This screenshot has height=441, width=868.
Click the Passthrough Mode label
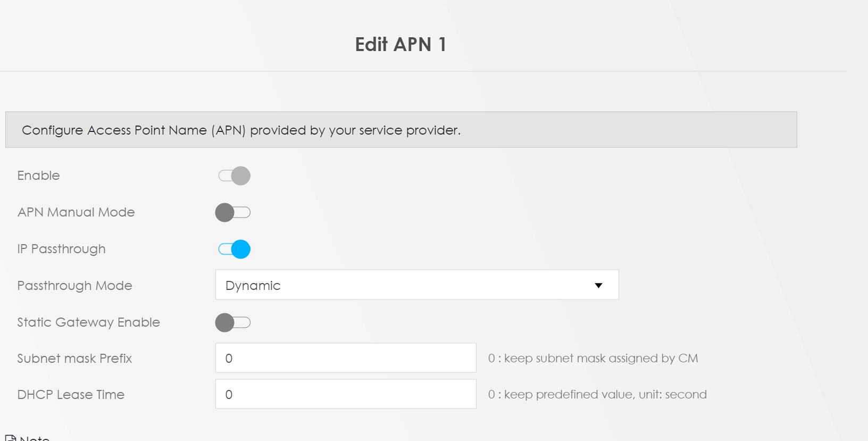[74, 286]
